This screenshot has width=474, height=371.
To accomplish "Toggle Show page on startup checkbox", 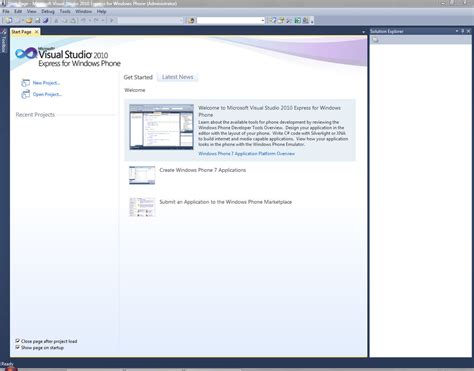I will point(17,347).
